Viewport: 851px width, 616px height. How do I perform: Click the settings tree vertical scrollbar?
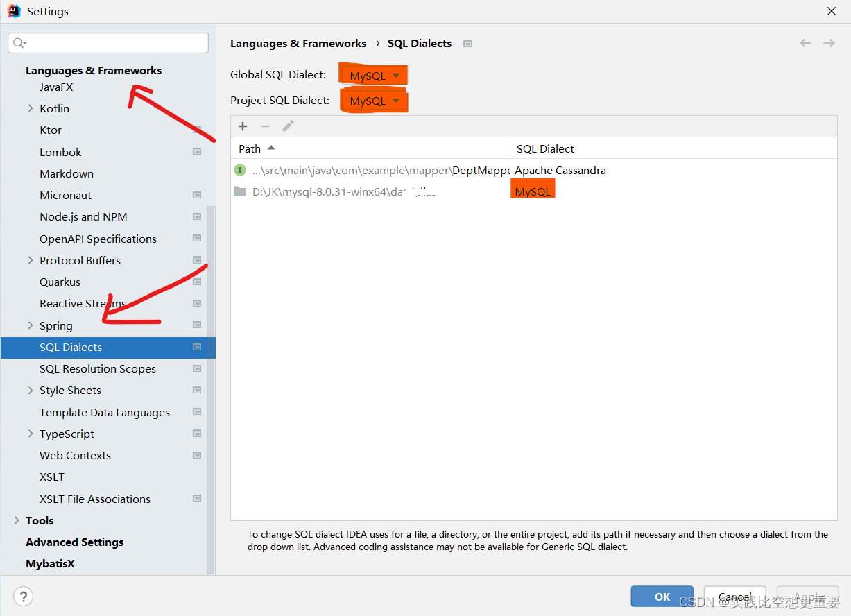(x=212, y=391)
